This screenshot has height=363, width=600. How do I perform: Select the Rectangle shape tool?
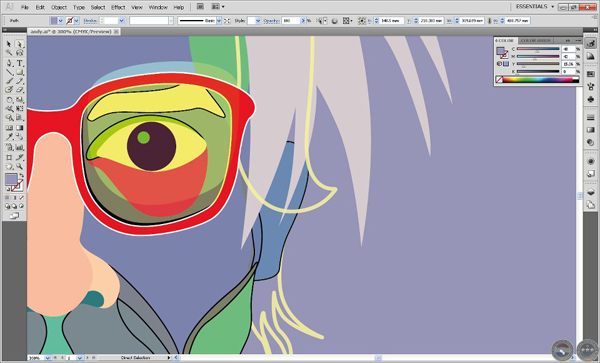coord(19,72)
